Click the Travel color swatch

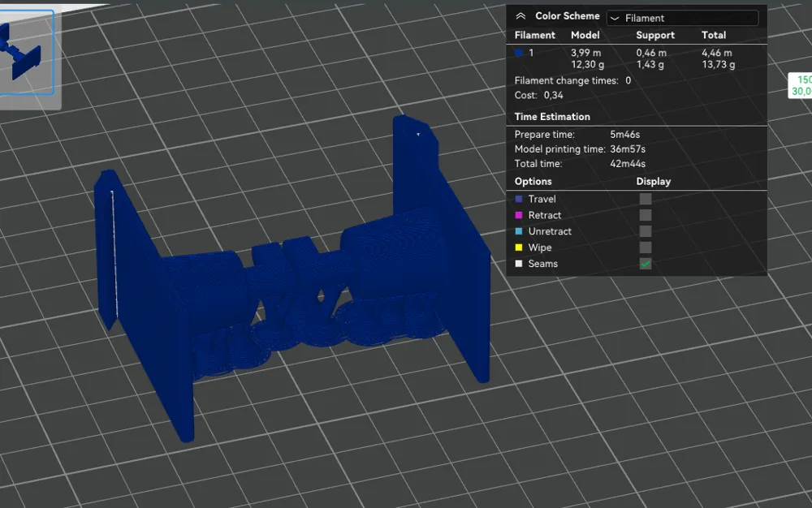click(x=519, y=199)
